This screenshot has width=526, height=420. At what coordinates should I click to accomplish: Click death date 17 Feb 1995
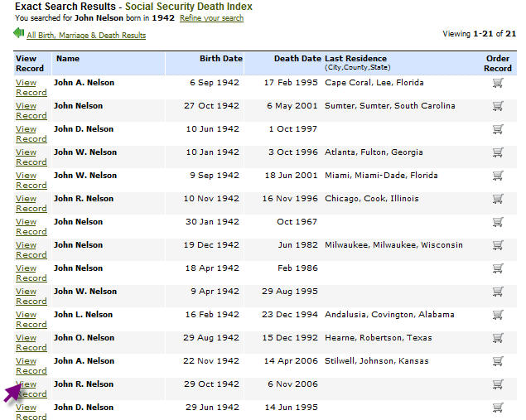pos(291,83)
